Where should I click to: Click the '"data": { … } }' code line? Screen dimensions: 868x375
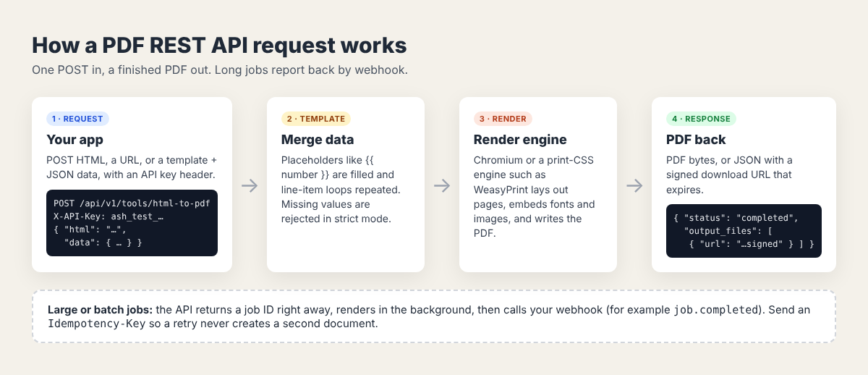click(103, 243)
